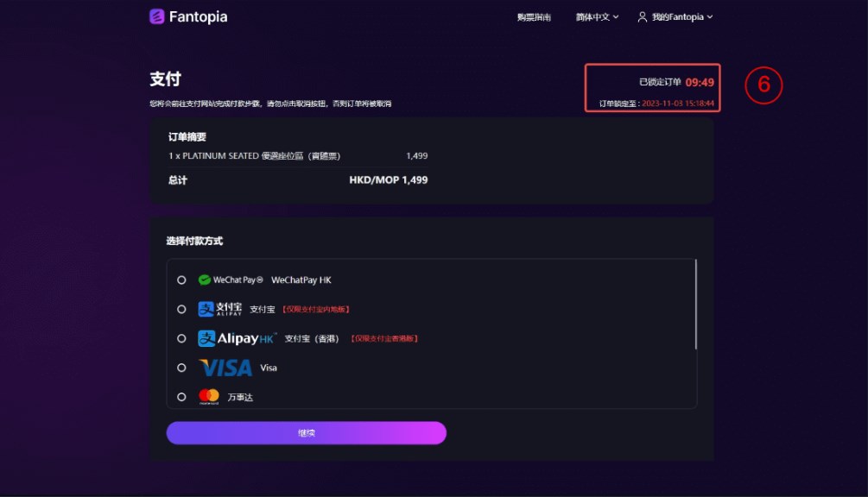Click the user profile icon in header
This screenshot has height=497, width=868.
tap(642, 17)
